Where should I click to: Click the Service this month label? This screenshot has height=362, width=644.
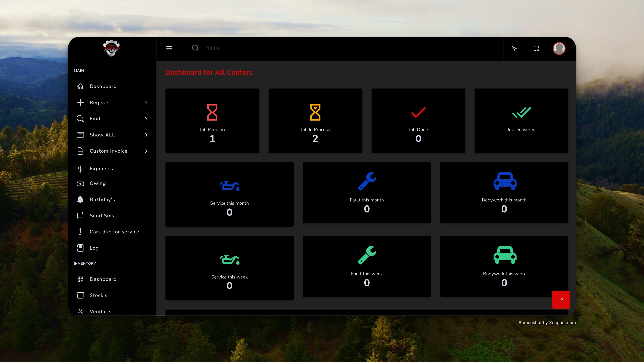coord(229,203)
